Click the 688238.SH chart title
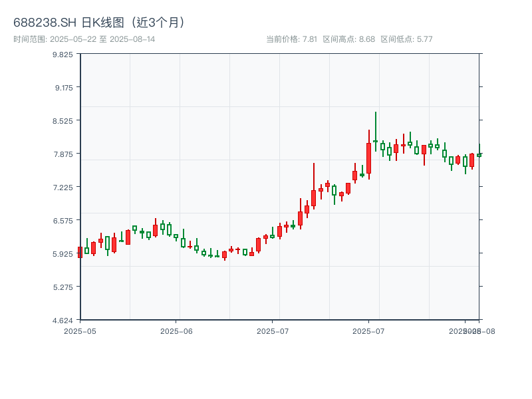The height and width of the screenshot is (399, 532). pos(101,23)
